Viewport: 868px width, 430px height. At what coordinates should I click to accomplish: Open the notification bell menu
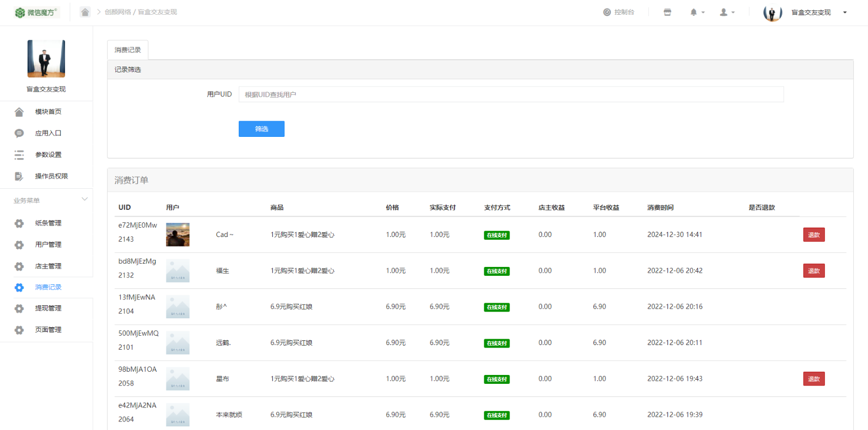[x=696, y=12]
